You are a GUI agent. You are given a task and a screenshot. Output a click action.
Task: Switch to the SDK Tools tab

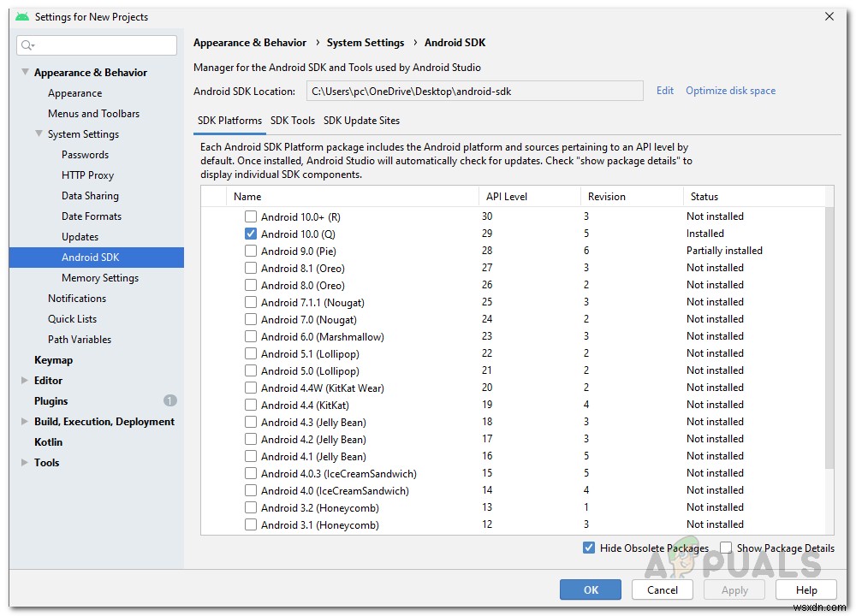click(293, 120)
